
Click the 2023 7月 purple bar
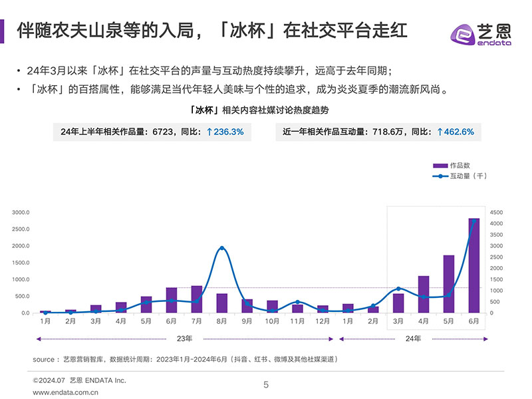(197, 299)
